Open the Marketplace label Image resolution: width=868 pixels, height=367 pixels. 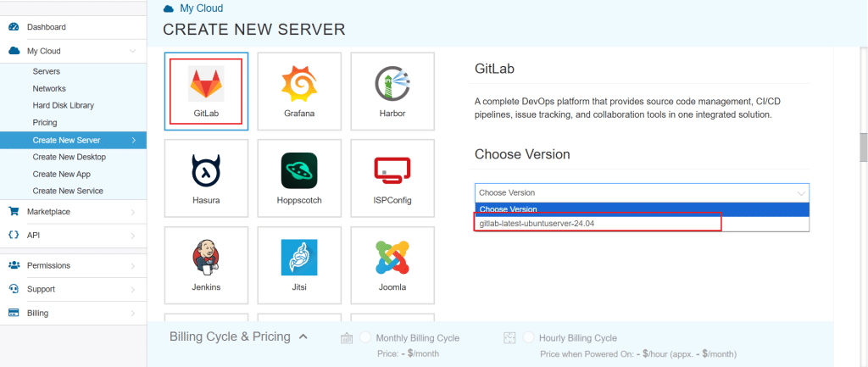coord(48,211)
